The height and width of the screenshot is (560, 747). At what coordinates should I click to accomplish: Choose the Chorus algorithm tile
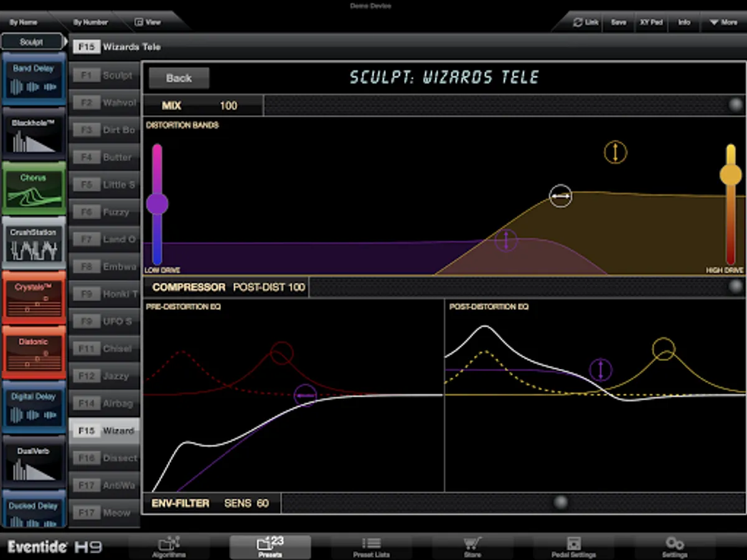pyautogui.click(x=33, y=189)
